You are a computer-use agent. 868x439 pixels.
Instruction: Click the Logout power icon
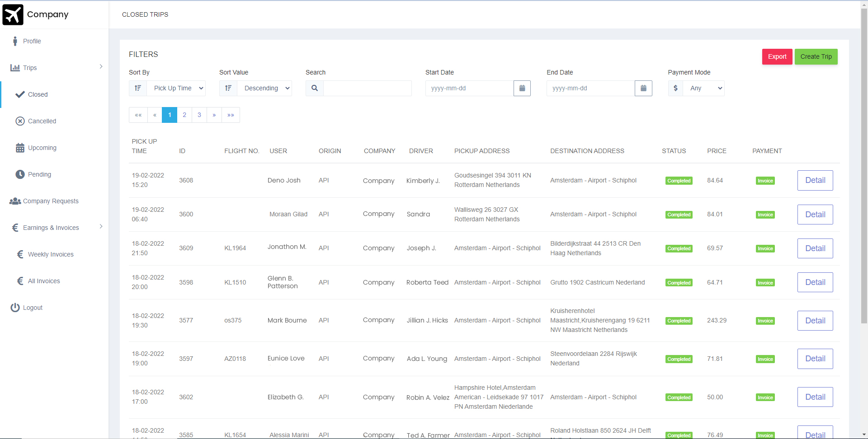point(15,308)
